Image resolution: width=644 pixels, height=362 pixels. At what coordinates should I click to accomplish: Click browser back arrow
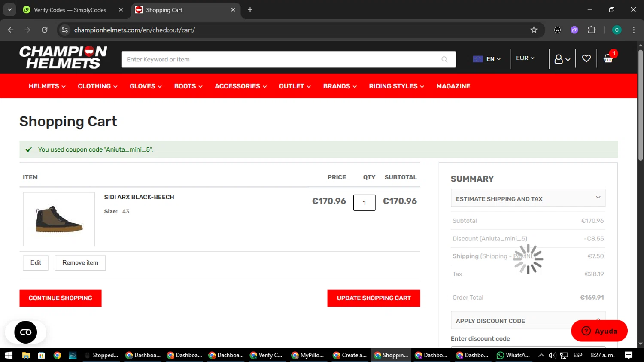click(11, 30)
